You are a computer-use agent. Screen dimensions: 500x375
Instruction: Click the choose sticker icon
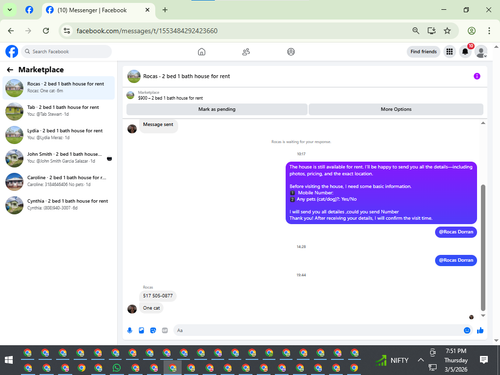[x=153, y=330]
